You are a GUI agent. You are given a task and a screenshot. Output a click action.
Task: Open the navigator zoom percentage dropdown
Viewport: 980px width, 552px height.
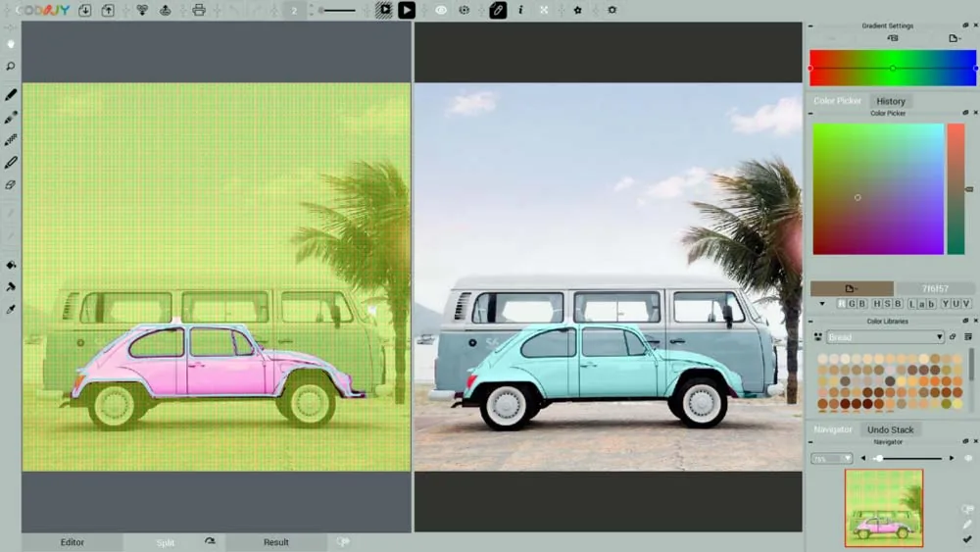831,458
